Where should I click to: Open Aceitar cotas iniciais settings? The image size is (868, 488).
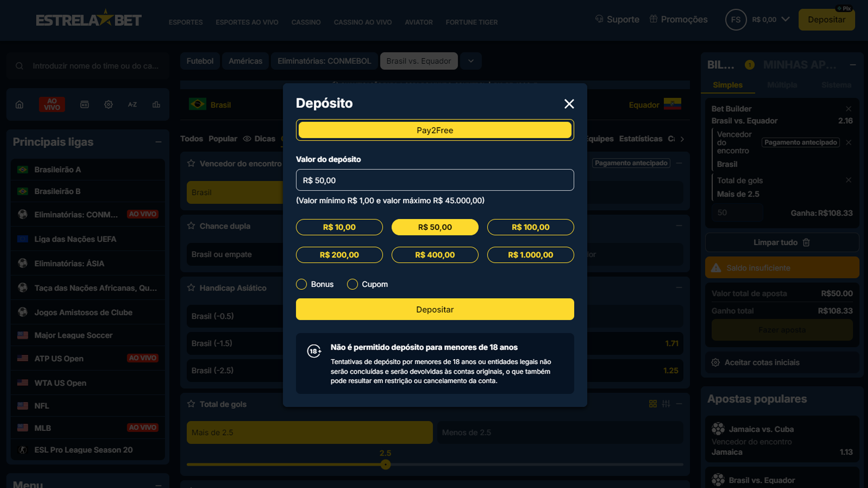click(x=782, y=362)
